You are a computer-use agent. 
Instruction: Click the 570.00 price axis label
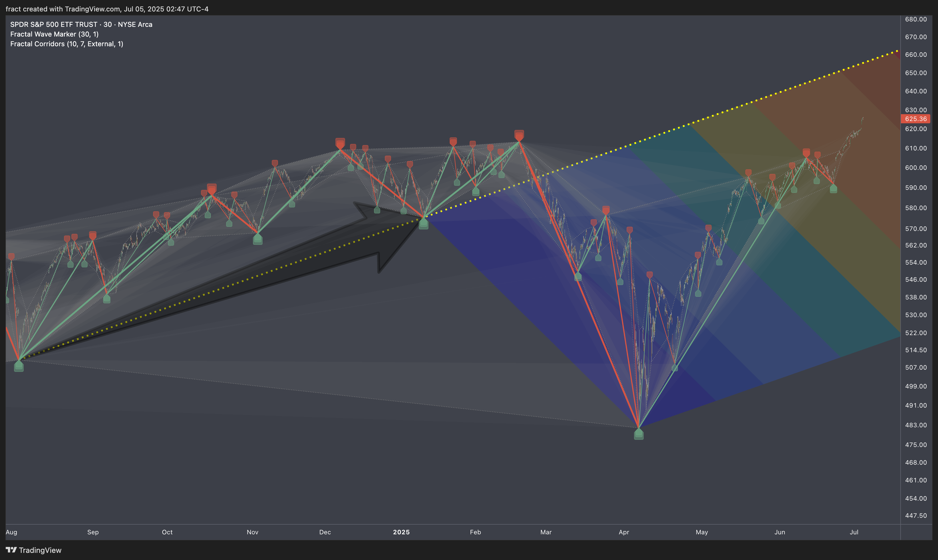point(916,229)
